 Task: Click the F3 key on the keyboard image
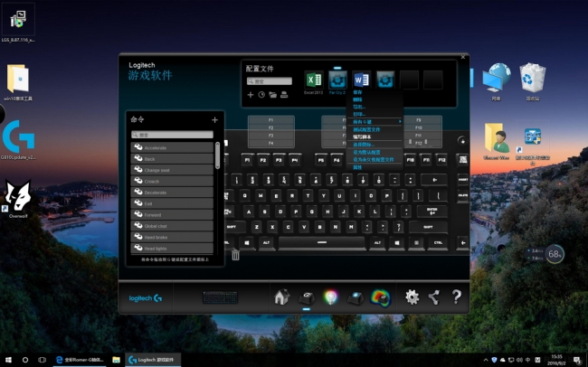pyautogui.click(x=279, y=160)
